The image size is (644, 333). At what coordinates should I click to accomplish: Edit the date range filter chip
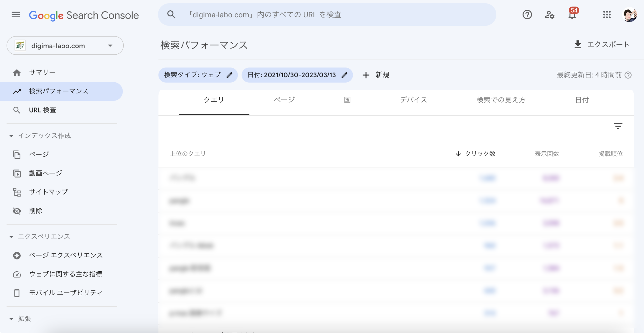coord(344,75)
